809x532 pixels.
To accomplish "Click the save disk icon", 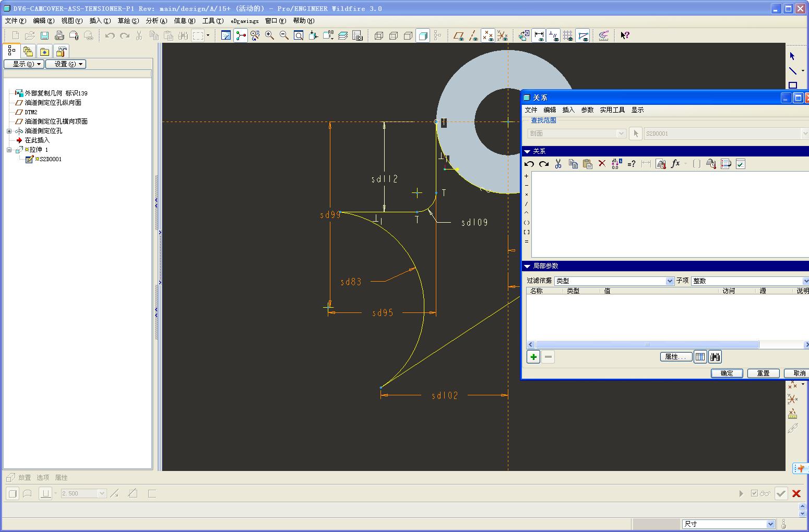I will [45, 35].
